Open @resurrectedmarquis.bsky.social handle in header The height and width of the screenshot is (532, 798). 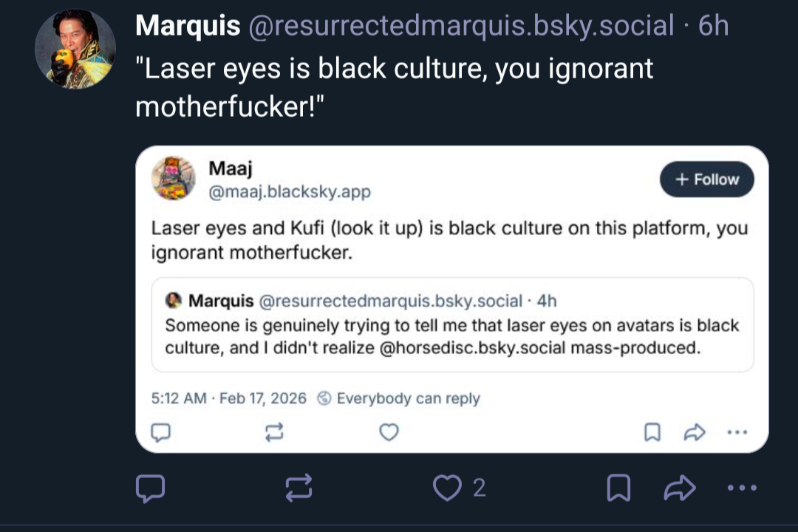point(462,27)
